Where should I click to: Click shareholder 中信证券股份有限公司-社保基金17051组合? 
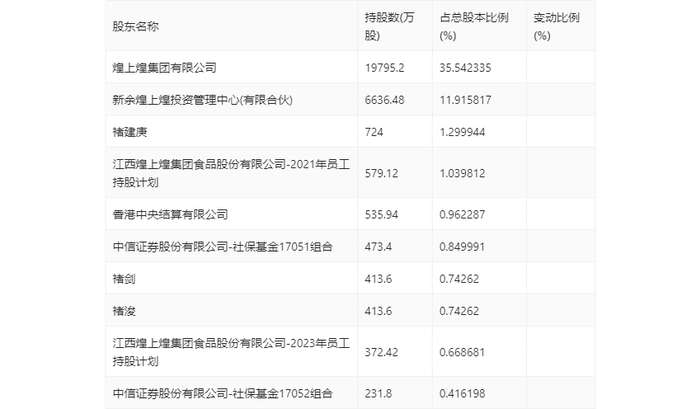click(x=222, y=246)
